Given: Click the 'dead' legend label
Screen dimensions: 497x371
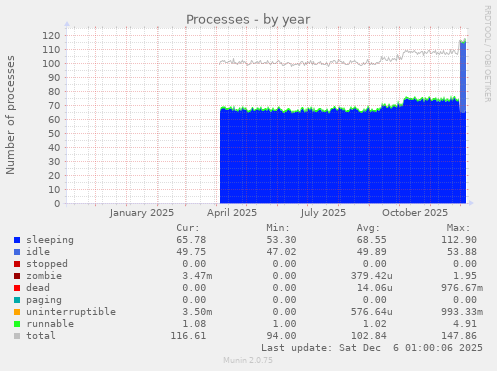Looking at the screenshot, I should (38, 288).
